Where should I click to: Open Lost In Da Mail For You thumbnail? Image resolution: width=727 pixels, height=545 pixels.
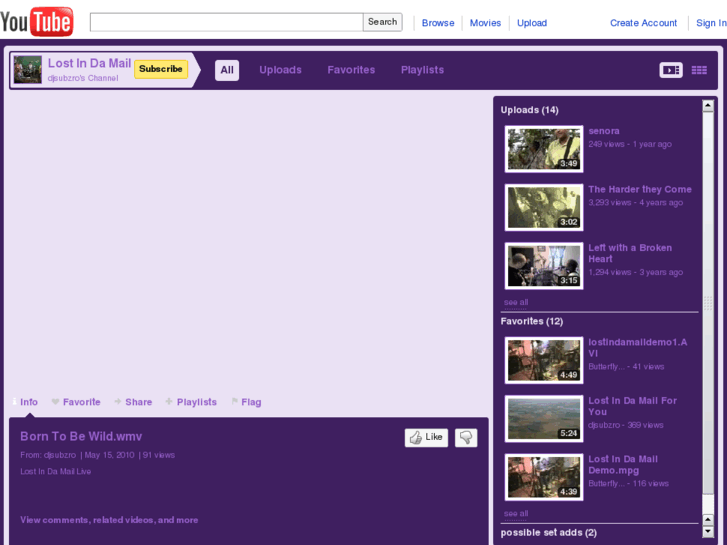click(544, 419)
